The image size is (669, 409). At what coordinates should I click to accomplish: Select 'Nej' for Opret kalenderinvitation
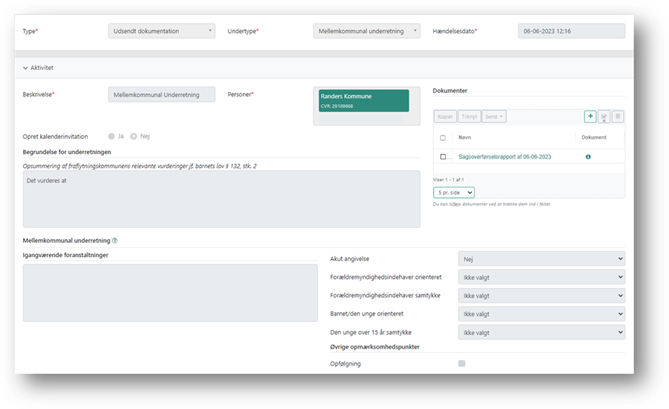pos(134,136)
